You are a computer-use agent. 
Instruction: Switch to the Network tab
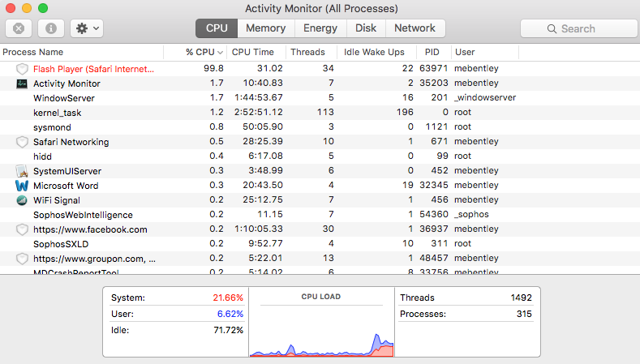[x=414, y=28]
